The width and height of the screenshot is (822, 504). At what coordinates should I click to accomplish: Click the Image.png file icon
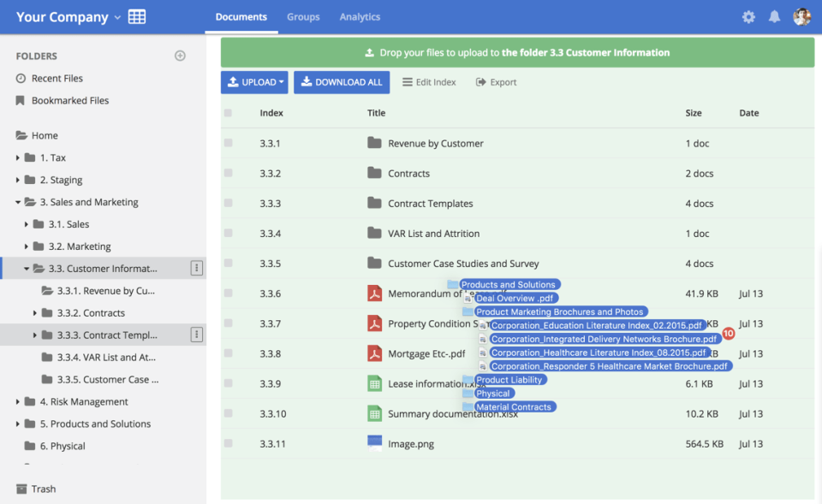click(374, 443)
